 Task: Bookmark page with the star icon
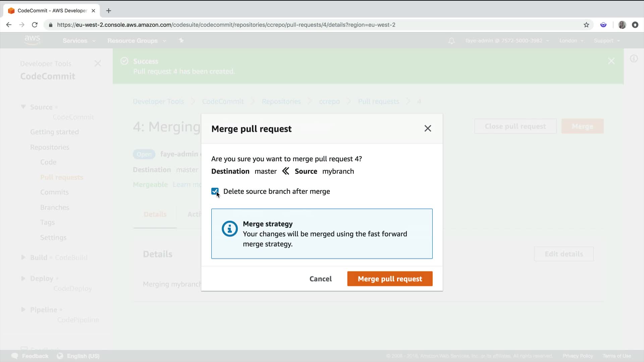point(586,25)
